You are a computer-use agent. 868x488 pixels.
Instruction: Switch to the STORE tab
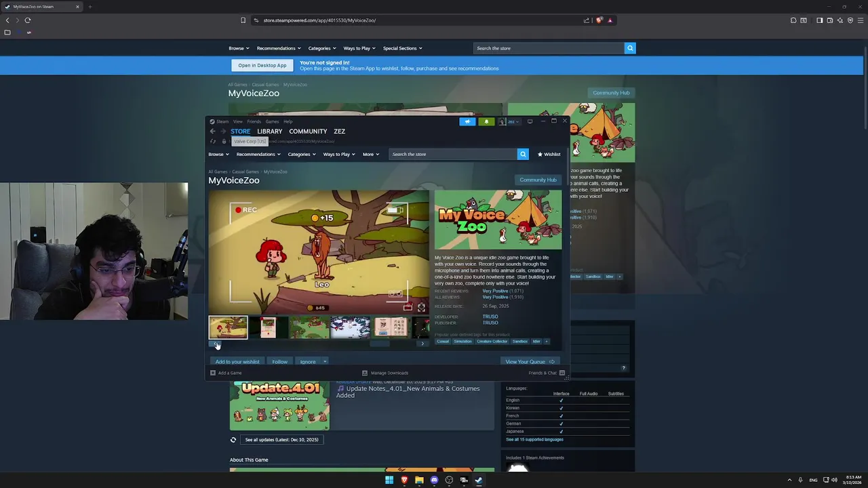coord(240,131)
